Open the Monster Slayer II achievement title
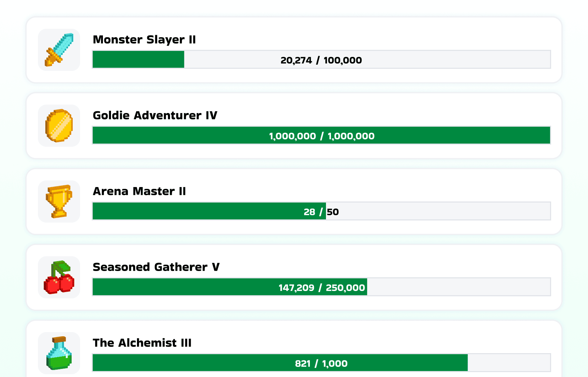 coord(144,40)
